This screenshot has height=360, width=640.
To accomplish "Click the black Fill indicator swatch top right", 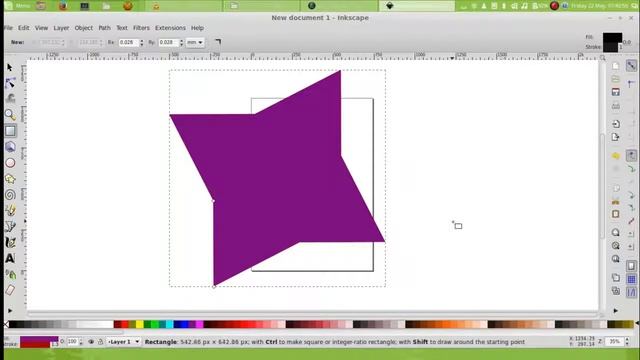I will 613,38.
